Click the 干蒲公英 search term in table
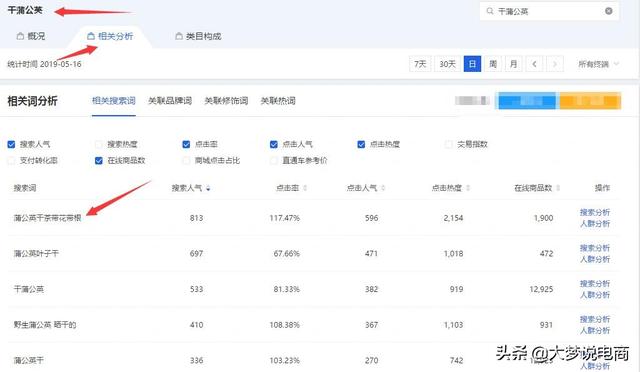 [29, 289]
